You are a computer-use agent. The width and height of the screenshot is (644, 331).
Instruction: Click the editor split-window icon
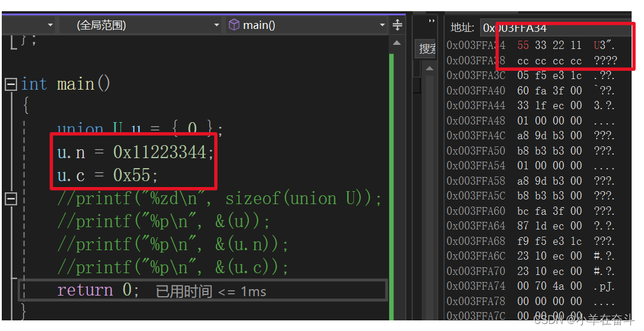coord(397,25)
